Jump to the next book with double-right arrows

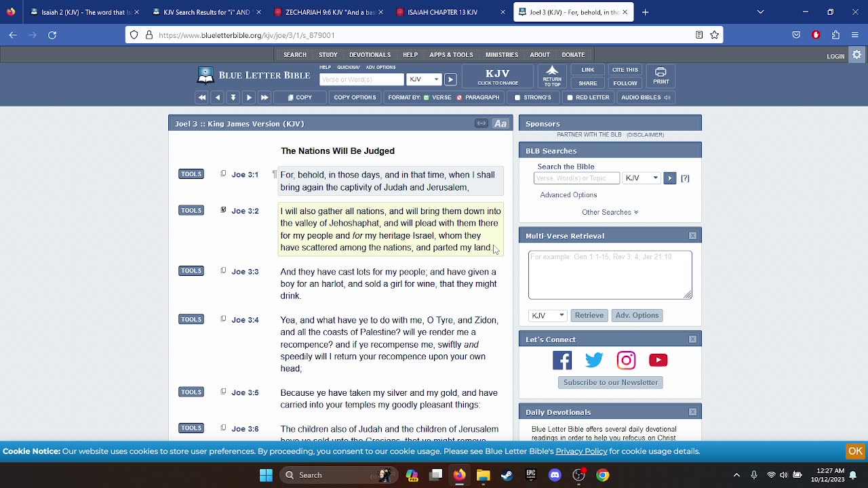click(264, 98)
